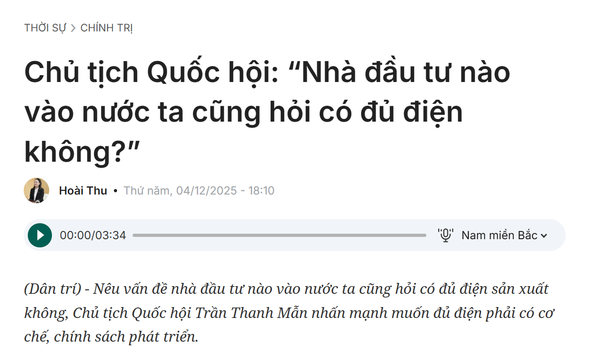Expand the down chevron beside Nam miền Bắc
The height and width of the screenshot is (364, 599).
pos(543,236)
